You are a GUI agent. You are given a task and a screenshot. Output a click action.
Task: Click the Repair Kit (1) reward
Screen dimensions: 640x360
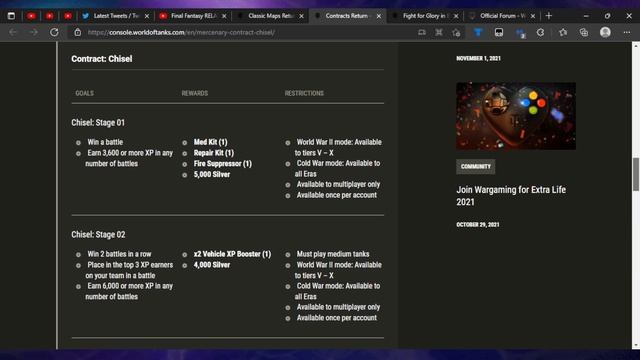[x=214, y=153]
